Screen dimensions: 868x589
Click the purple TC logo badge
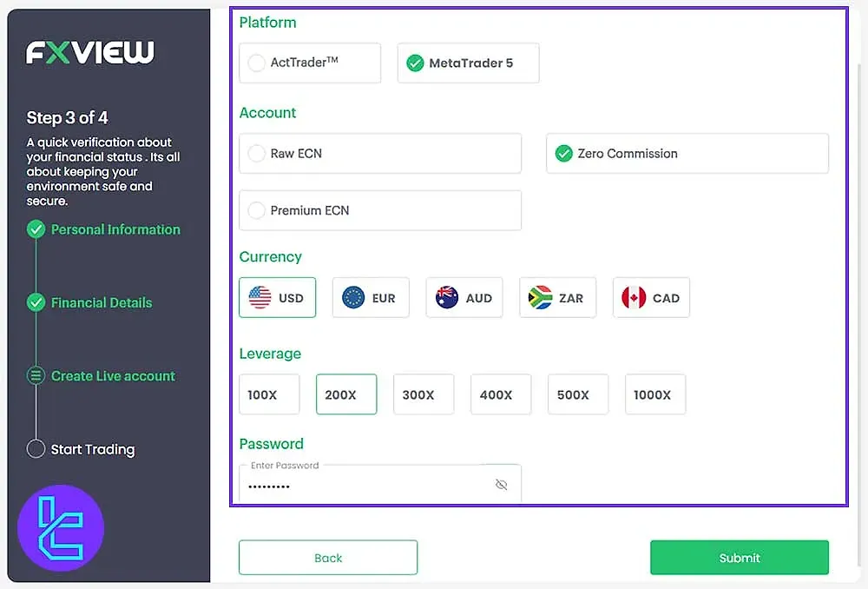[61, 528]
